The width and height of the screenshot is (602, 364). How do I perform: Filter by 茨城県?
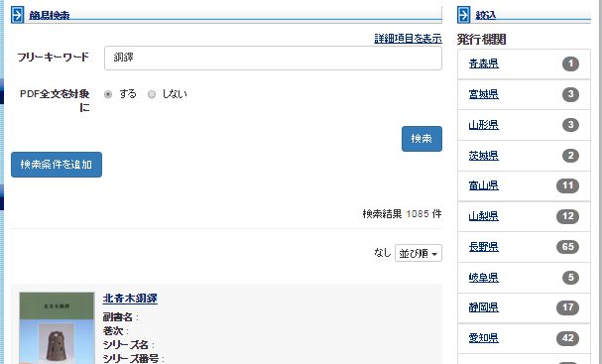[x=483, y=155]
